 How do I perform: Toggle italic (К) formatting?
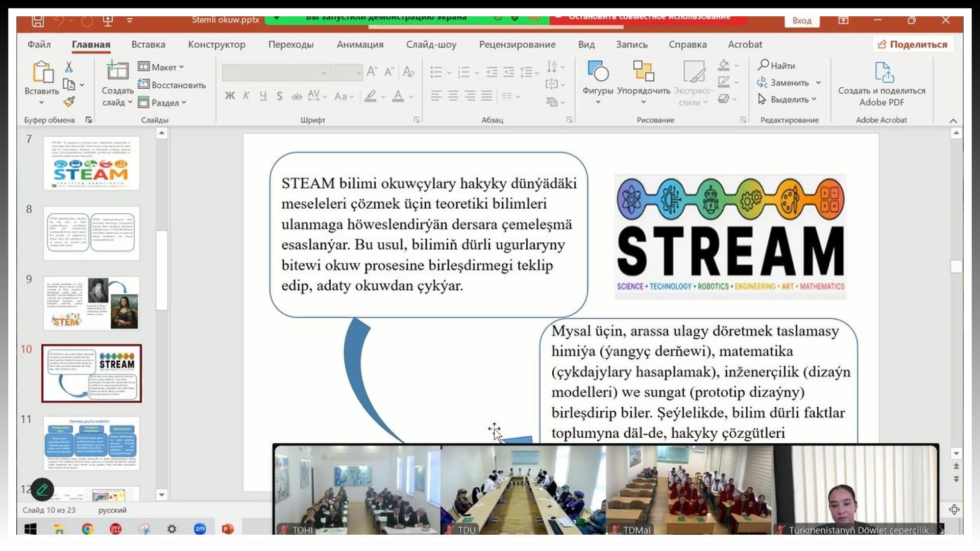tap(247, 96)
